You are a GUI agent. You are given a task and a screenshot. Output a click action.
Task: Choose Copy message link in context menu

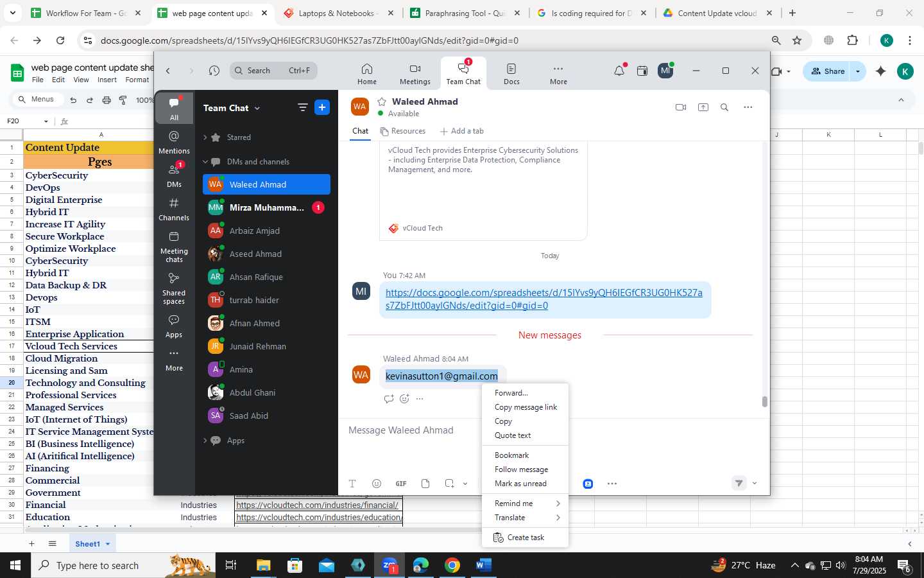click(525, 407)
